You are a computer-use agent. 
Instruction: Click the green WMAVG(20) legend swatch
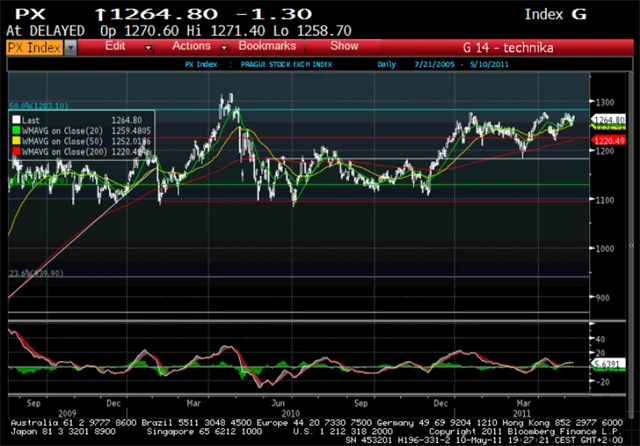[x=16, y=131]
